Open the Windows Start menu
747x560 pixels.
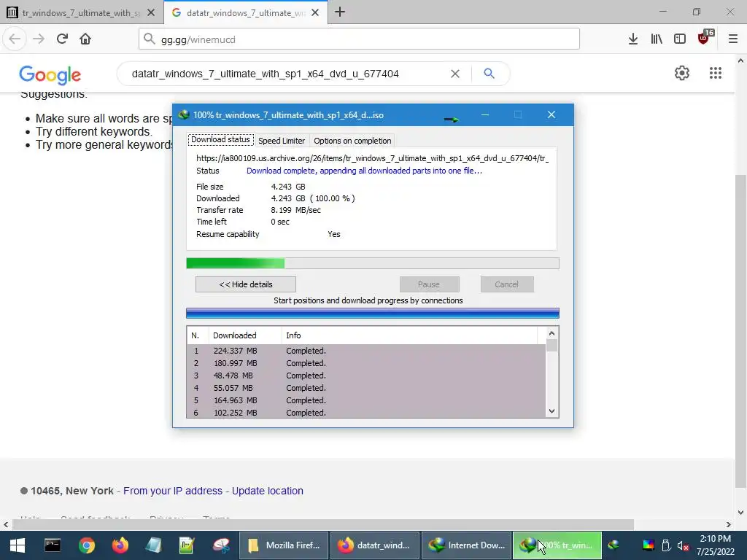[x=18, y=545]
